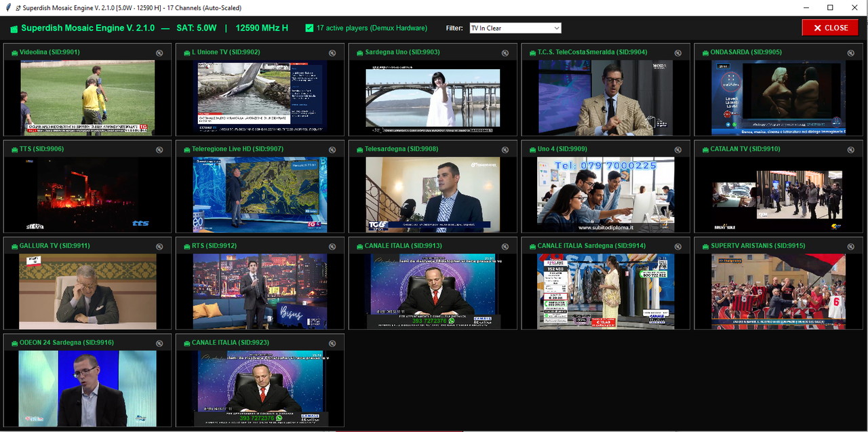Image resolution: width=868 pixels, height=432 pixels.
Task: Click speaker icon on T.C.S. TeleCostaSmeralda tile
Action: click(678, 53)
